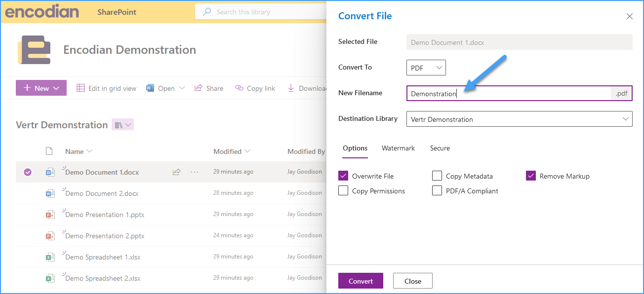Open the Convert To PDF dropdown
644x294 pixels.
pyautogui.click(x=426, y=68)
